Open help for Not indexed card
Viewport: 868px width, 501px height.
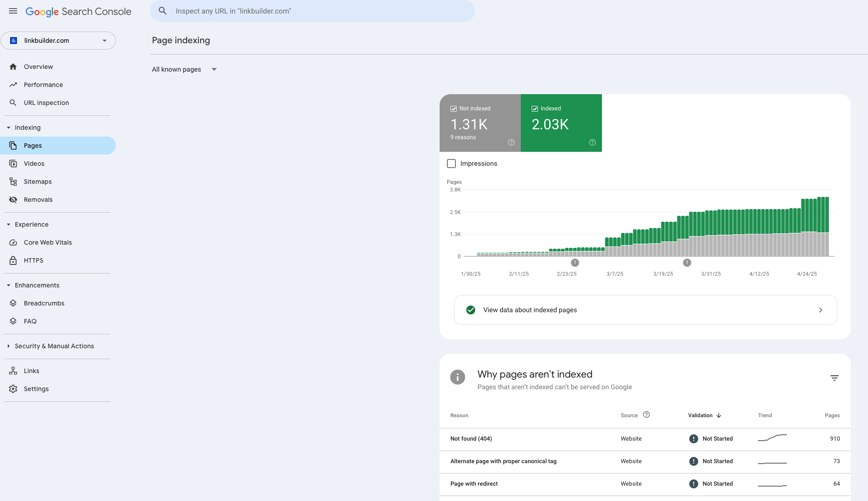pyautogui.click(x=511, y=142)
